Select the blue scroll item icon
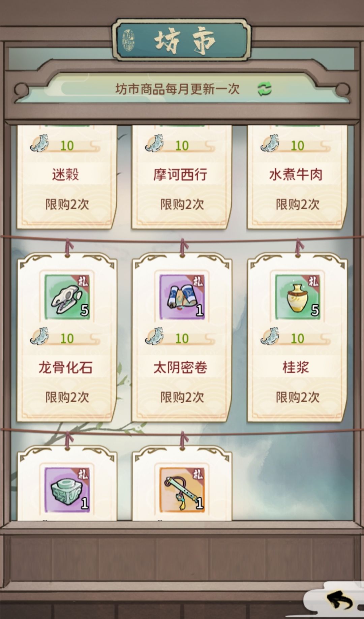 tap(182, 297)
